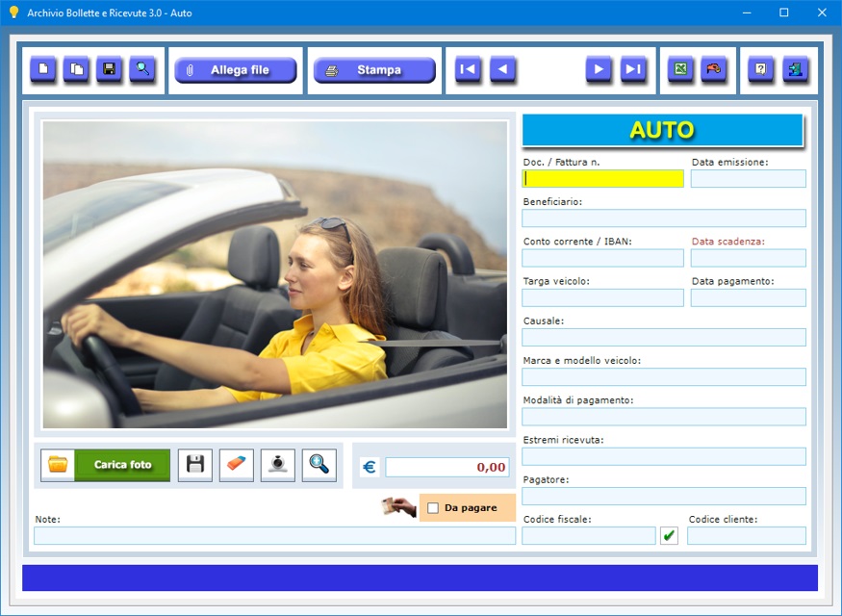
Task: Click the Excel export icon
Action: [x=680, y=69]
